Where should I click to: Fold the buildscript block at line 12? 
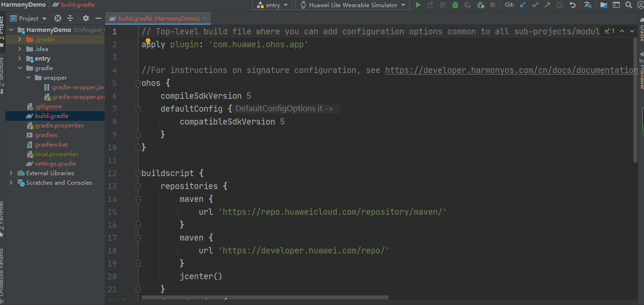tap(138, 173)
